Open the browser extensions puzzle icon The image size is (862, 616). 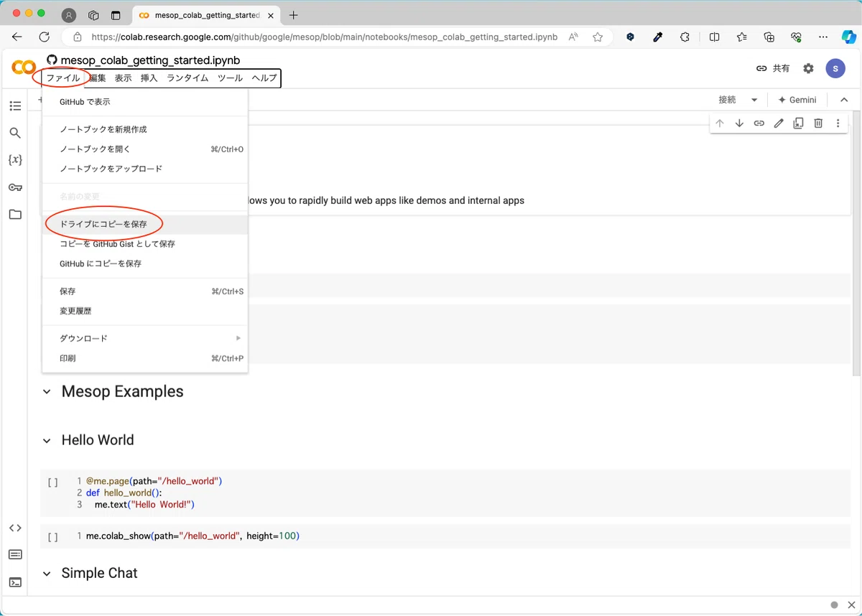[685, 37]
